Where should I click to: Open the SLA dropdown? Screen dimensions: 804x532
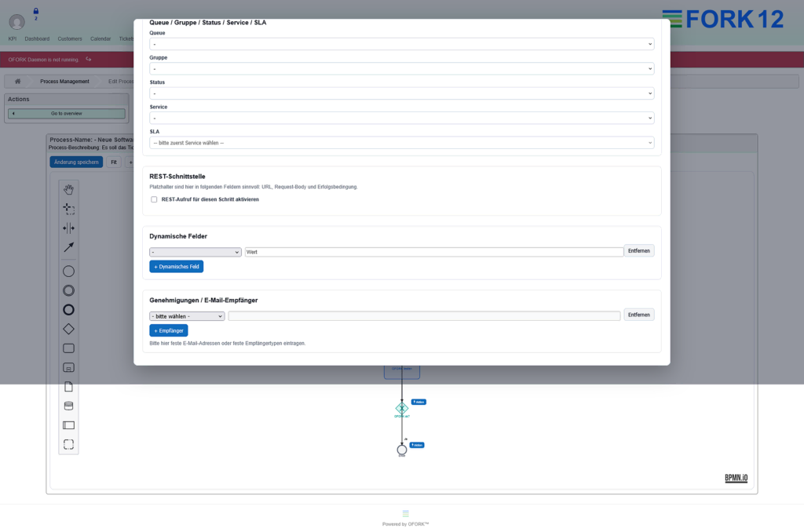click(x=401, y=143)
